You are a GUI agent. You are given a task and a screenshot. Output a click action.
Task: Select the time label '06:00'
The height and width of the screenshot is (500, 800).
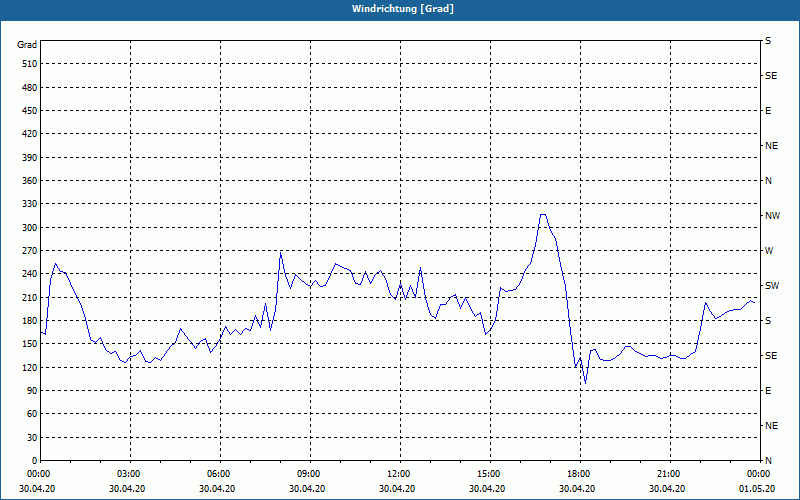[218, 474]
